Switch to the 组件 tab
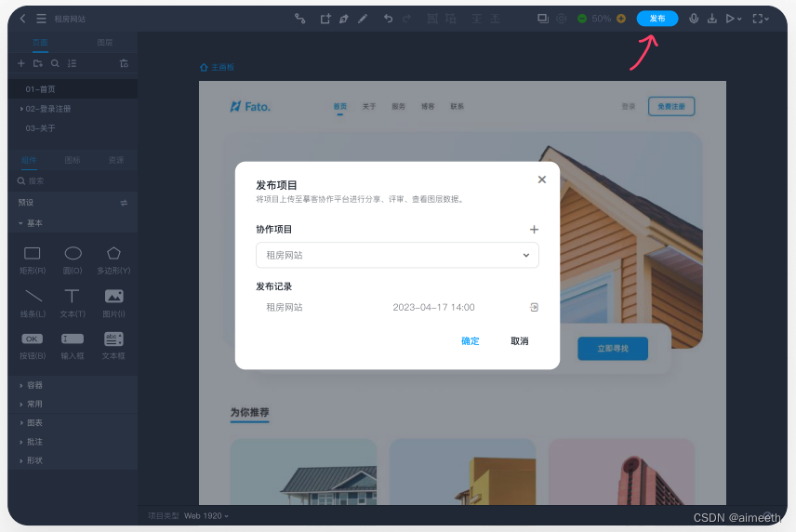The image size is (796, 532). point(29,160)
